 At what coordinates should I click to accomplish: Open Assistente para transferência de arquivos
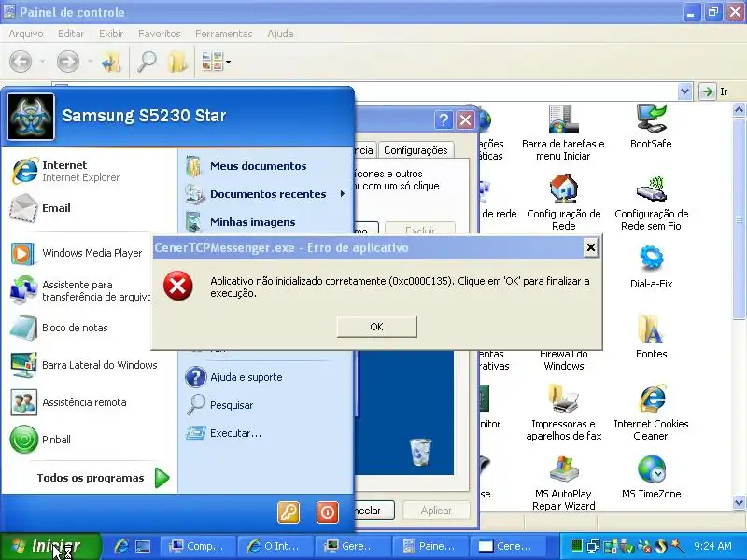coord(79,290)
